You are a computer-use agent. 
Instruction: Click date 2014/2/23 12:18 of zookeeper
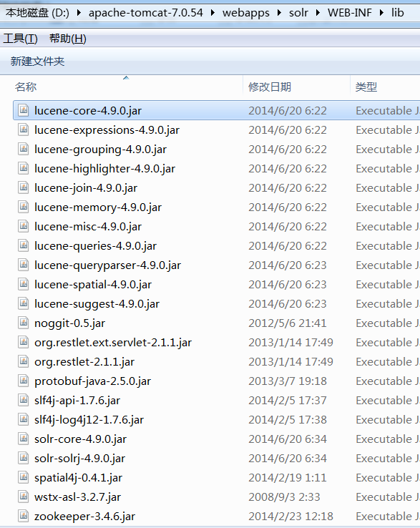tap(290, 517)
